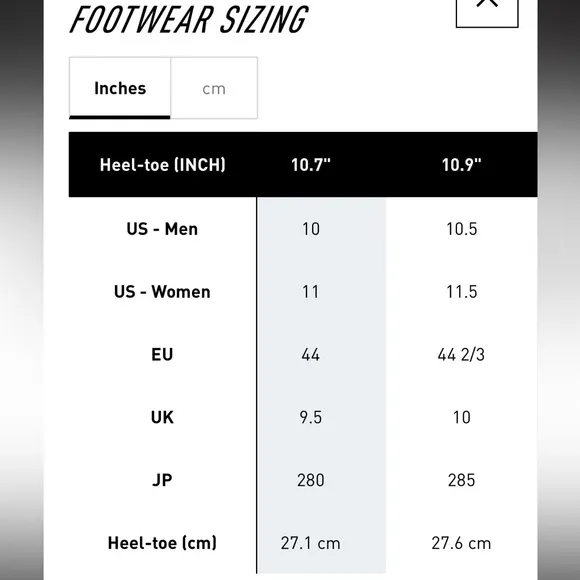Select the 10.7" heel-toe column header
The width and height of the screenshot is (580, 580).
[311, 165]
